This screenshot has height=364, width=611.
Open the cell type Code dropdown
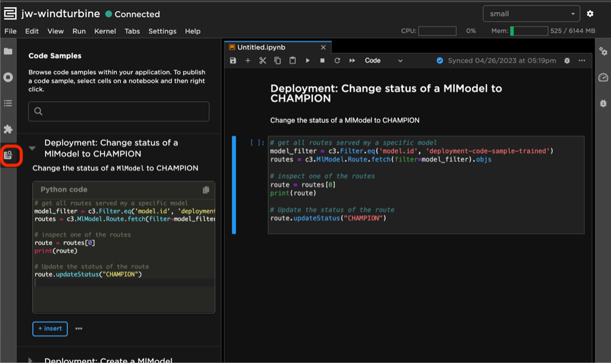pos(383,60)
